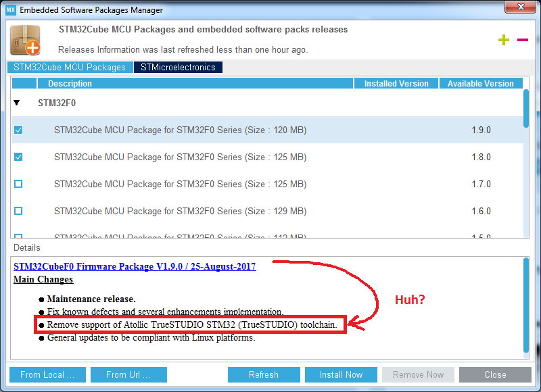Click the package box icon in header
541x392 pixels.
tap(25, 40)
